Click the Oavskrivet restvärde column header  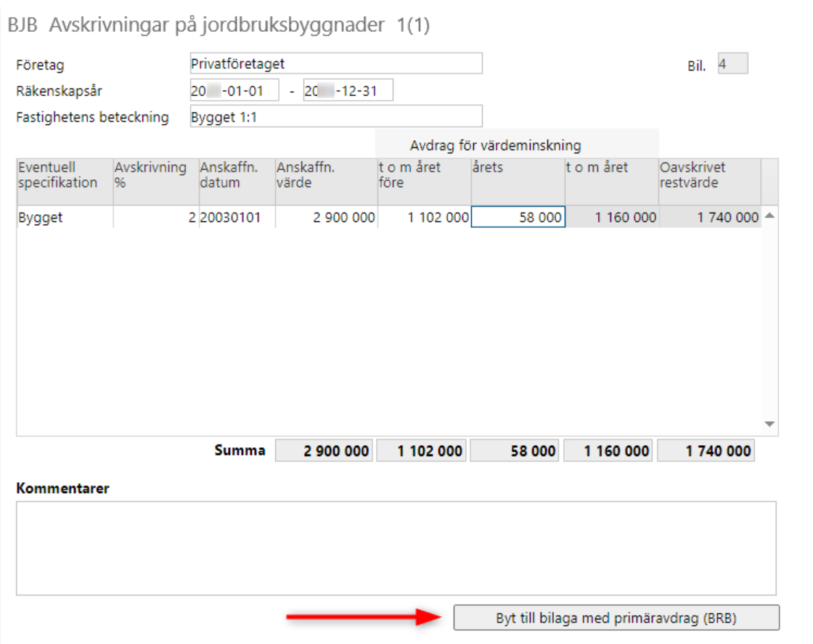tap(710, 182)
